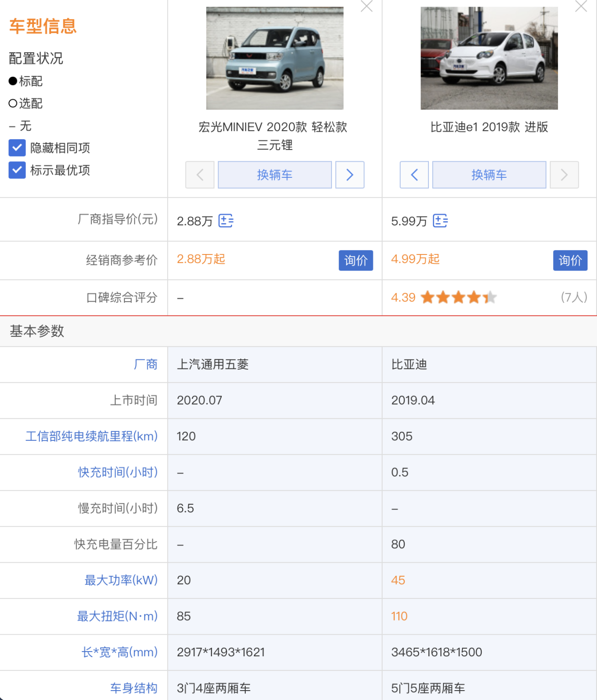The width and height of the screenshot is (597, 700).
Task: Open the 长*宽*高(mm) parameter link
Action: [x=120, y=652]
